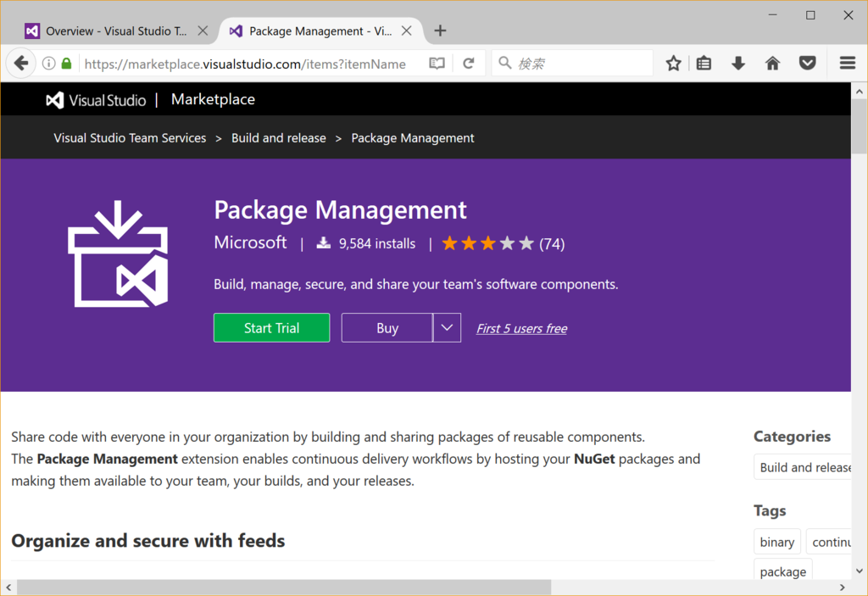Expand the Buy dropdown arrow
The width and height of the screenshot is (868, 596).
(x=447, y=328)
